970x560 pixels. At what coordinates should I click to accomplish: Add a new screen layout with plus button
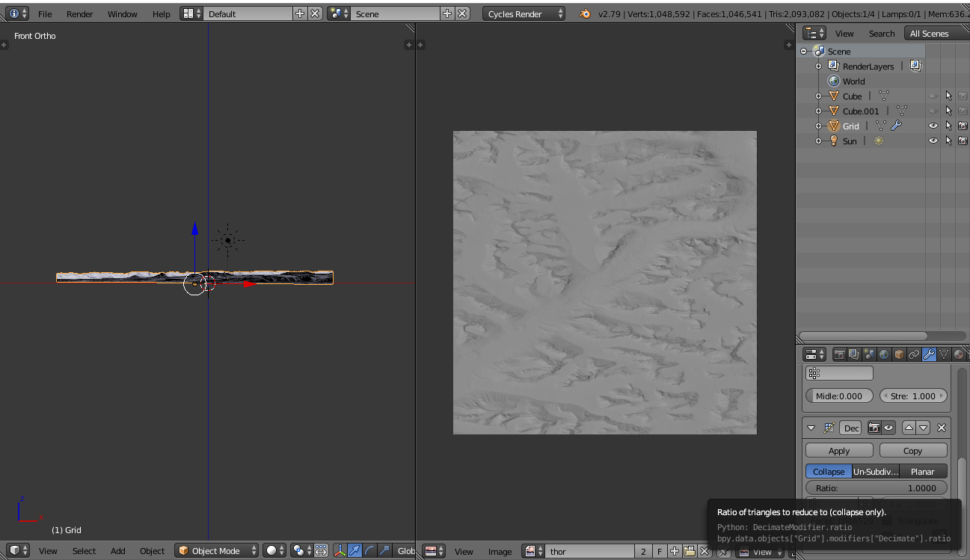tap(300, 13)
